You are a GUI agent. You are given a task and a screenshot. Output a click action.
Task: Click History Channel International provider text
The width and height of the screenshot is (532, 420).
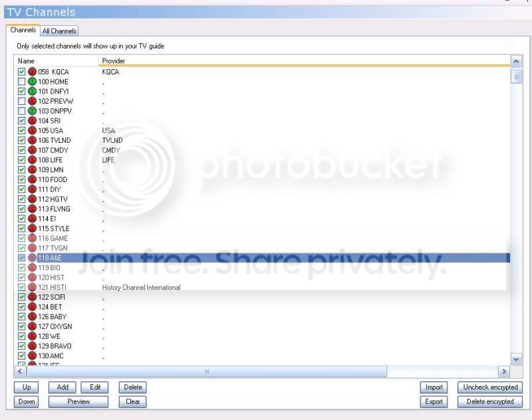[x=141, y=288]
